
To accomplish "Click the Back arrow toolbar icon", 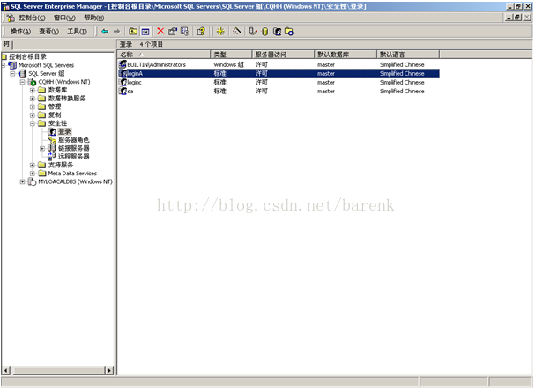I will (105, 32).
